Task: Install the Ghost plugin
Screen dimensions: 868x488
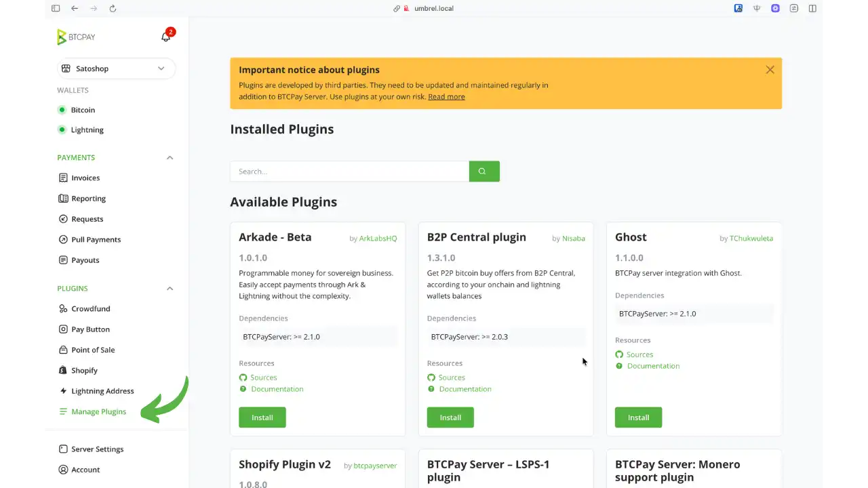Action: tap(638, 417)
